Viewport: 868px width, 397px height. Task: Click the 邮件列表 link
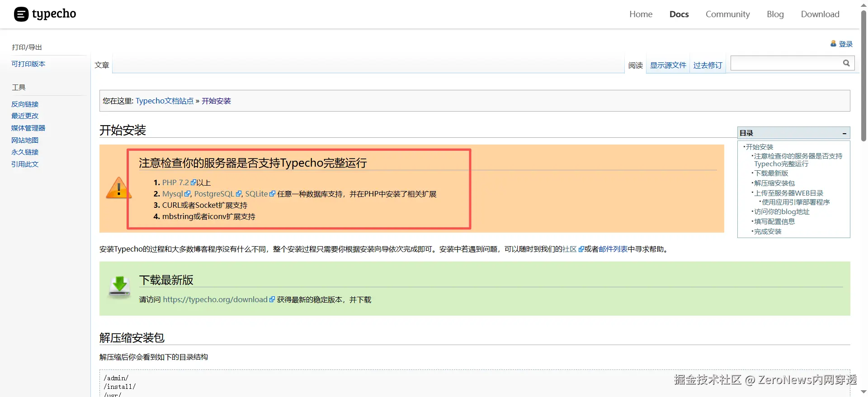[x=613, y=249]
